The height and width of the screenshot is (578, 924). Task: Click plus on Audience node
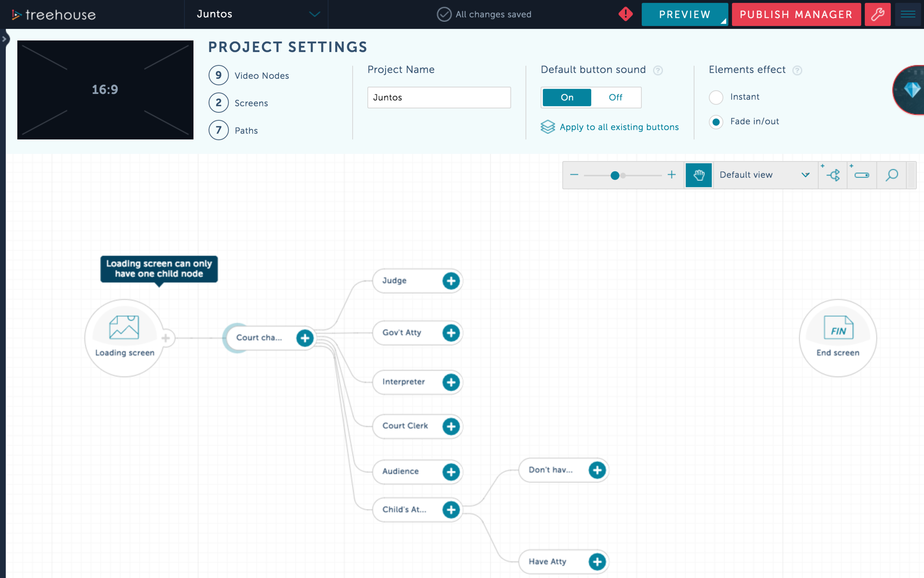tap(451, 472)
